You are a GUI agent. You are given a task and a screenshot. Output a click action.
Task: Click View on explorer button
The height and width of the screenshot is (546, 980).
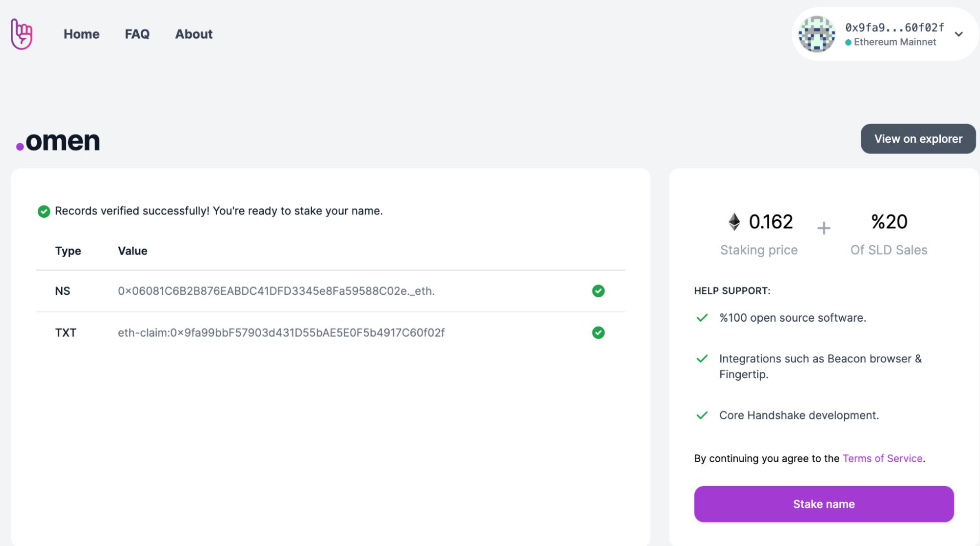pyautogui.click(x=918, y=139)
